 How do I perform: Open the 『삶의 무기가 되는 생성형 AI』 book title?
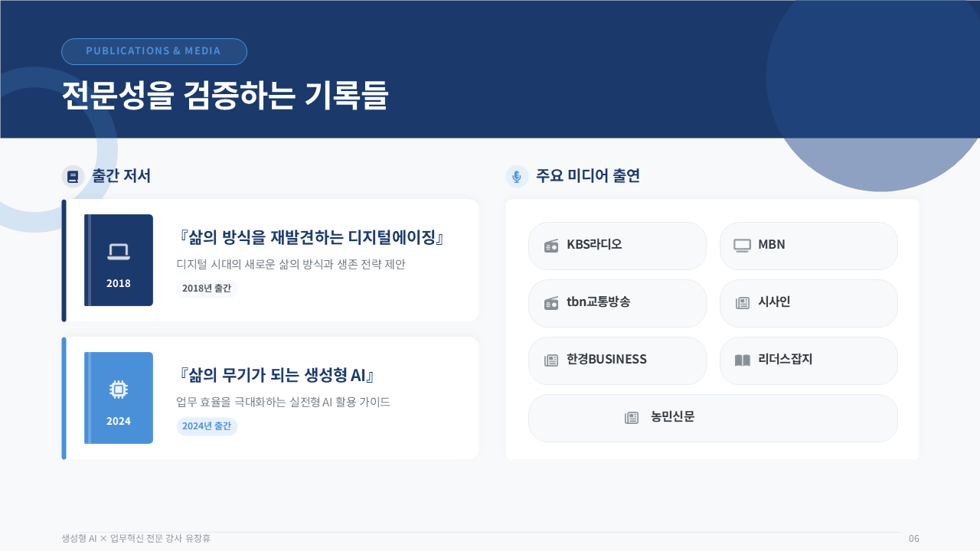tap(276, 375)
